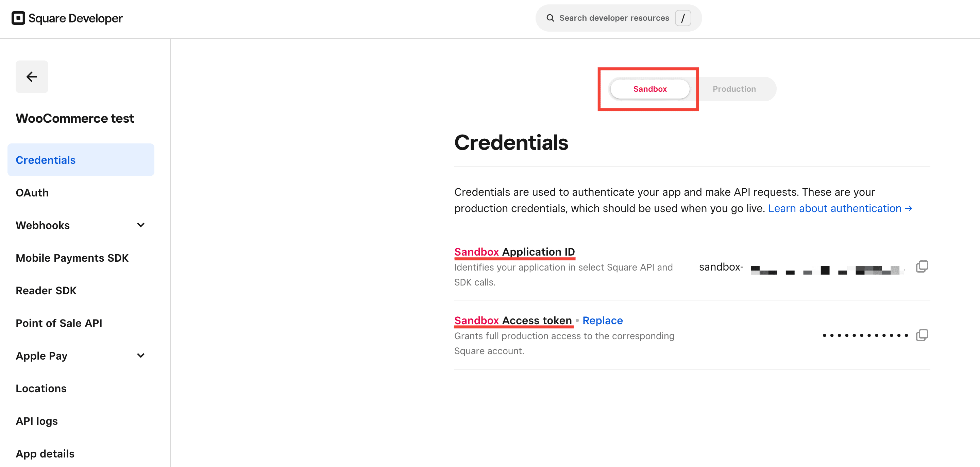Click Replace for the access token
Image resolution: width=980 pixels, height=467 pixels.
click(602, 321)
